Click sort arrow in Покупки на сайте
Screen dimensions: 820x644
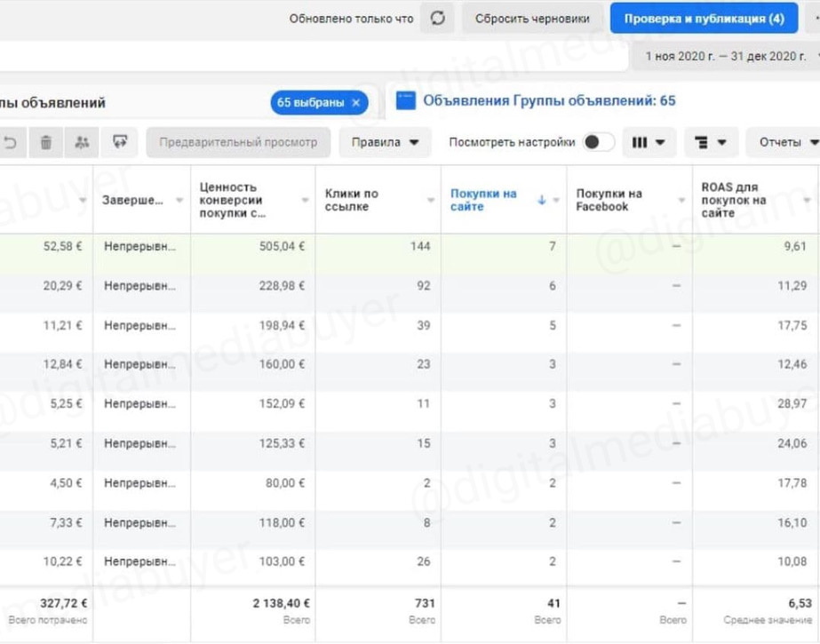(x=541, y=200)
